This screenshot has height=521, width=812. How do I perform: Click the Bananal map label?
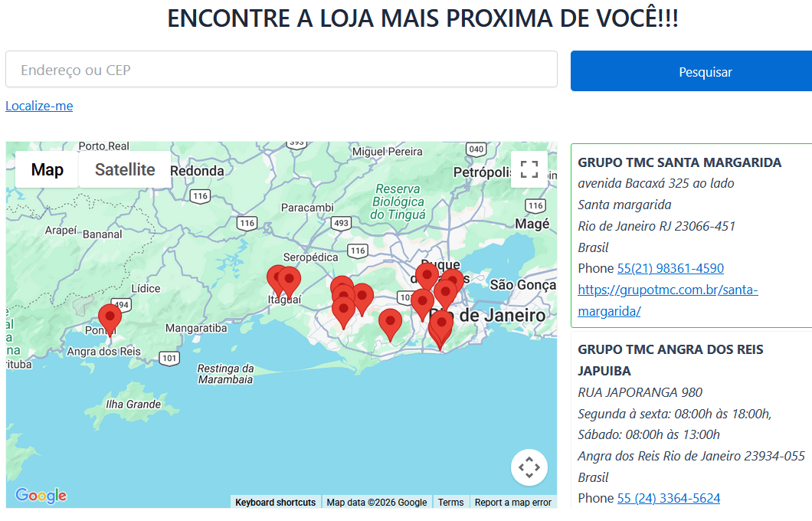point(103,234)
